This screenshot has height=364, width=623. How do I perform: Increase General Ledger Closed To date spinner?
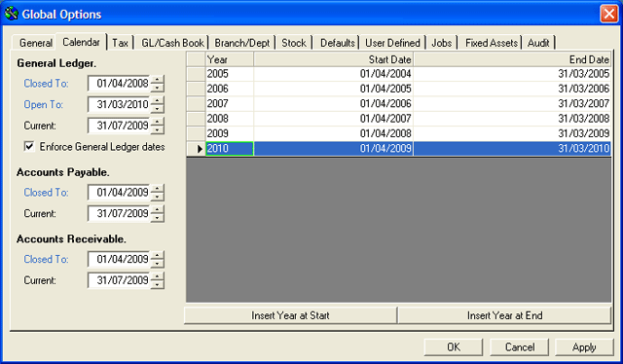tap(158, 80)
